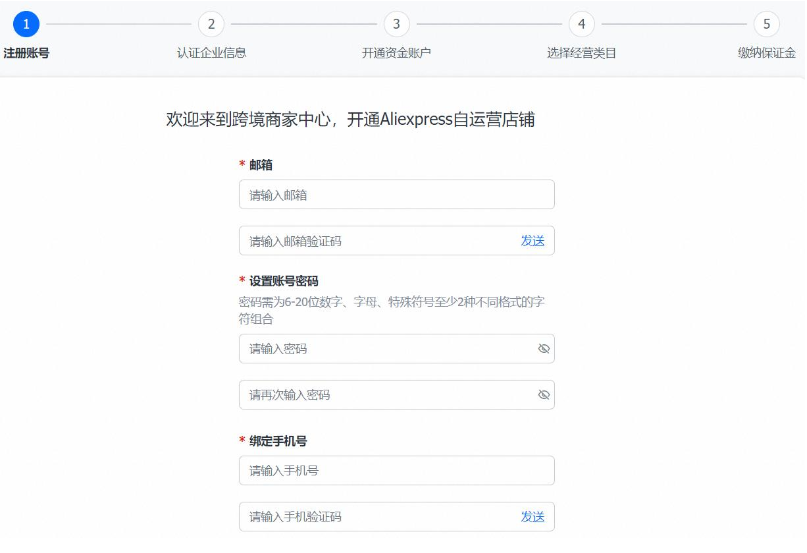
Task: Select the 认证企业信息 step label
Action: (x=211, y=53)
